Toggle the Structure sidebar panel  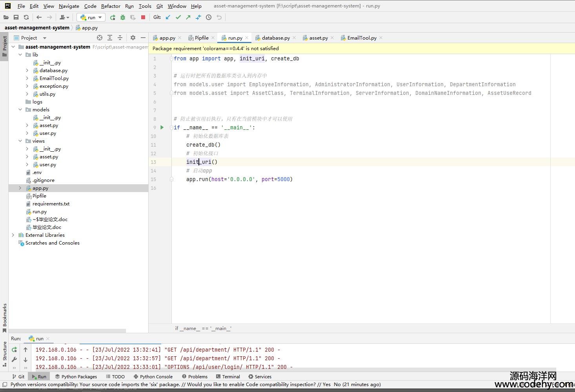(x=4, y=354)
